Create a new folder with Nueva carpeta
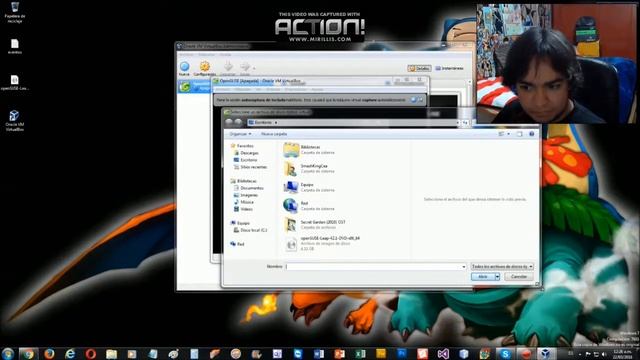640x360 pixels. [x=274, y=134]
